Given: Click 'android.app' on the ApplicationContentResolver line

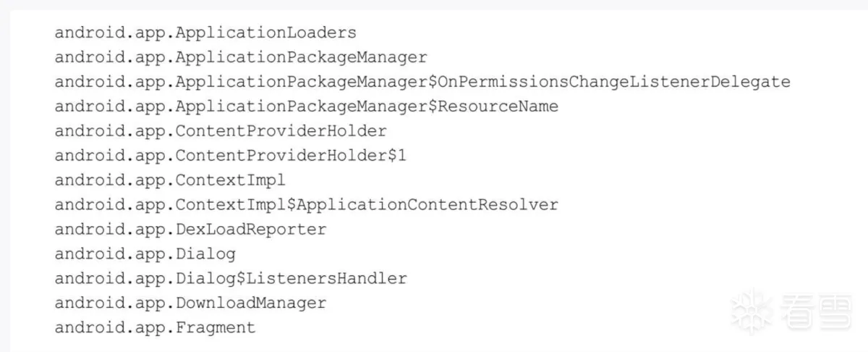Looking at the screenshot, I should coord(110,205).
